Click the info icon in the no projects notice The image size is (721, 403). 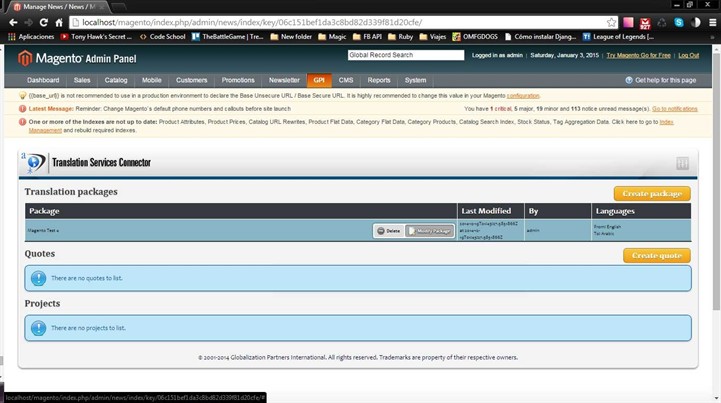tap(39, 328)
